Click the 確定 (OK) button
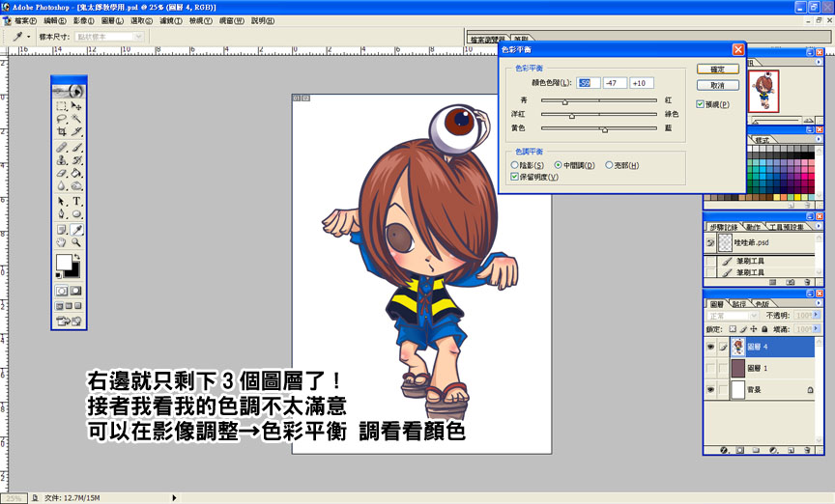The width and height of the screenshot is (835, 504). point(717,70)
